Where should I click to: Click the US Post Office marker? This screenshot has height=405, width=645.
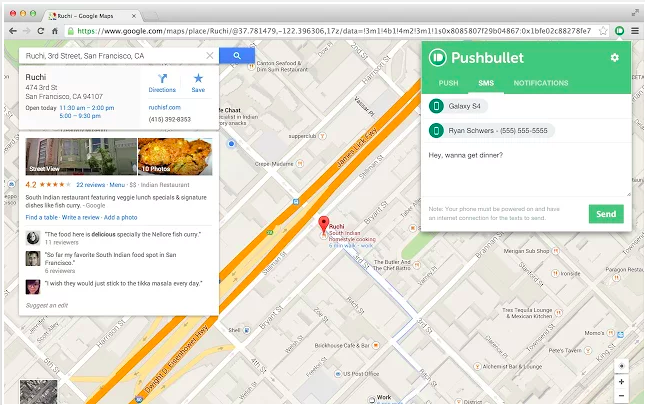coord(338,374)
